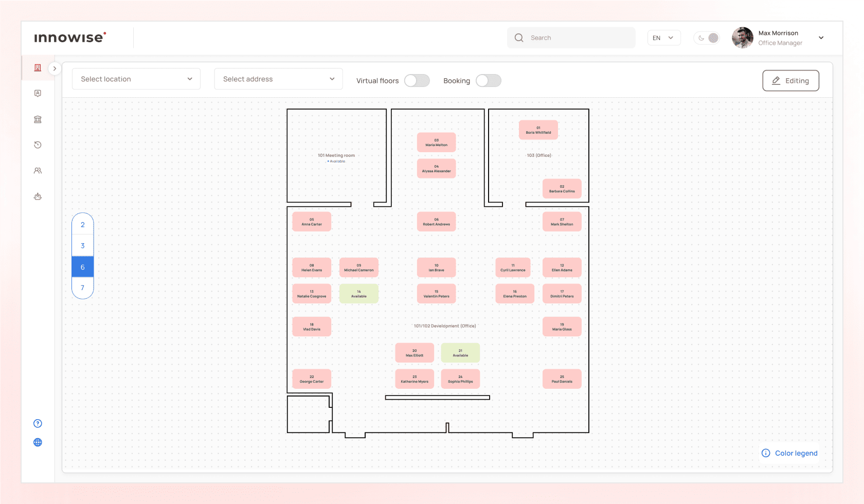Viewport: 864px width, 504px height.
Task: Click the profile badge sidebar icon
Action: coord(38,93)
